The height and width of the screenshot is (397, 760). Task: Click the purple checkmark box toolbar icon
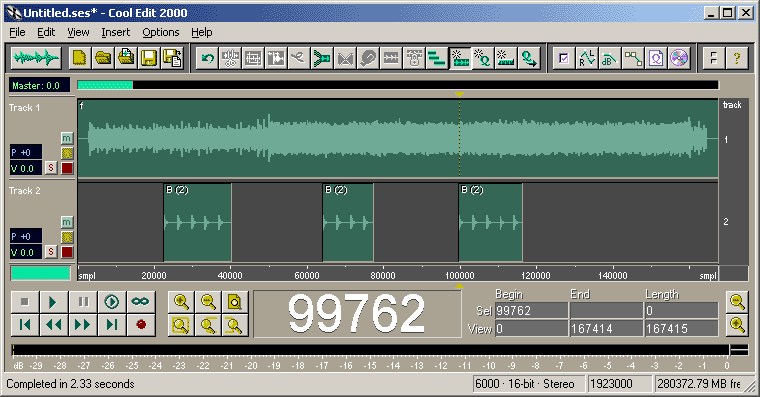tap(564, 58)
